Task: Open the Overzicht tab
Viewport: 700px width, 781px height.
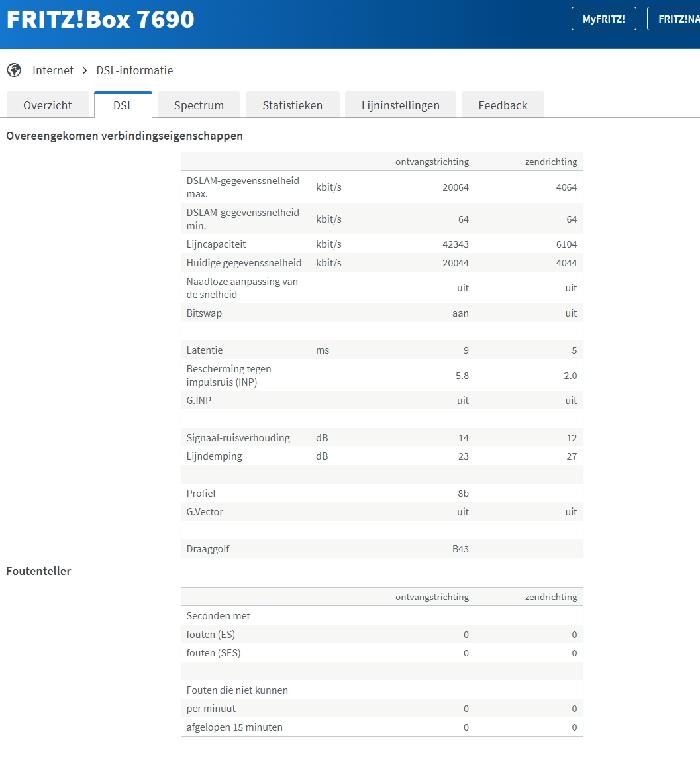Action: (x=47, y=105)
